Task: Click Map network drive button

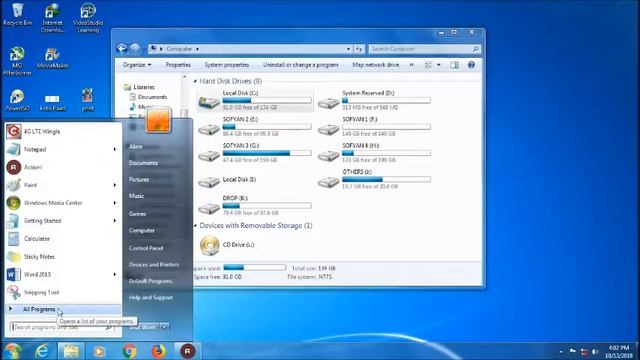Action: tap(376, 65)
